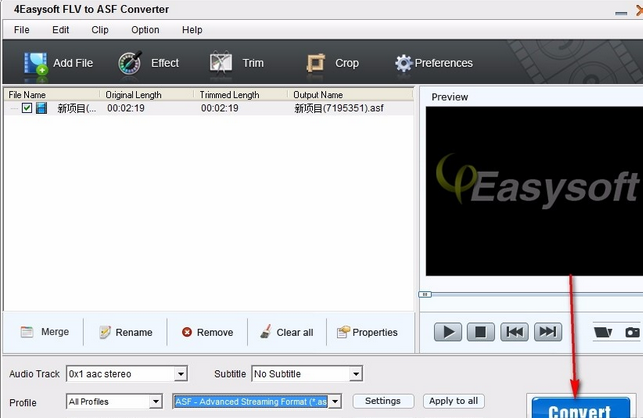Open the Option menu
The height and width of the screenshot is (418, 643).
pos(145,30)
